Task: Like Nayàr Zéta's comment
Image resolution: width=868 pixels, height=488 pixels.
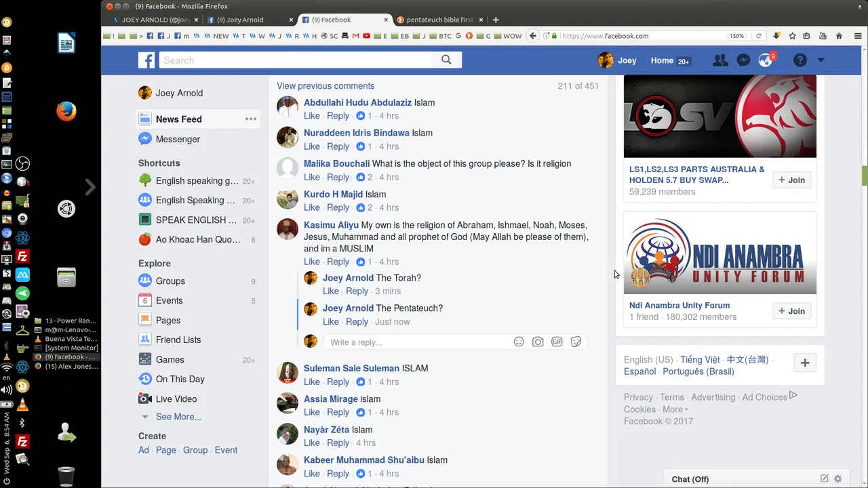Action: 312,443
